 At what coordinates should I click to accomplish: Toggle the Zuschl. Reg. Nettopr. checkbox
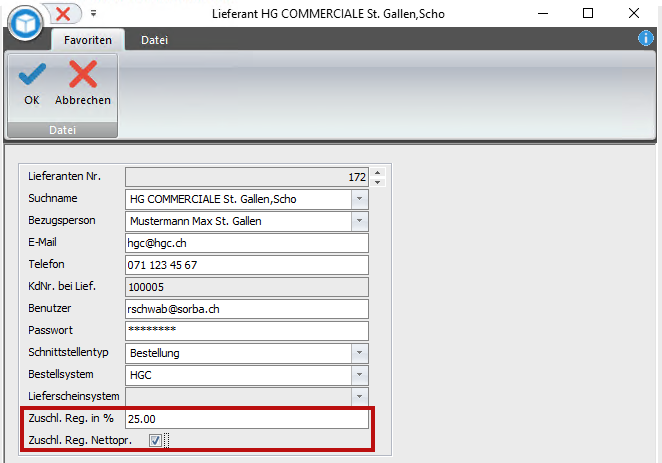[155, 440]
